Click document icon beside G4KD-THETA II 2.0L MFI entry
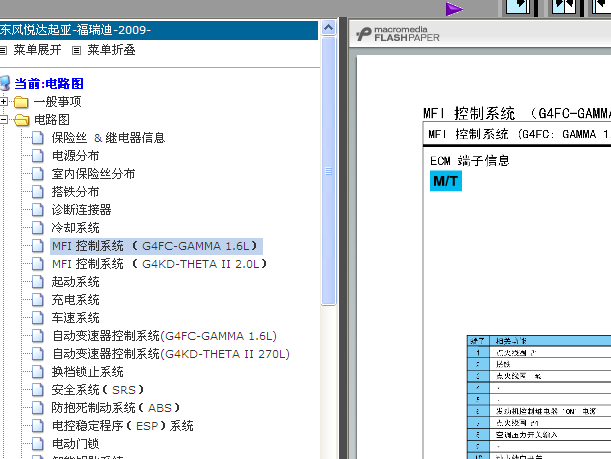611x459 pixels. click(x=38, y=264)
